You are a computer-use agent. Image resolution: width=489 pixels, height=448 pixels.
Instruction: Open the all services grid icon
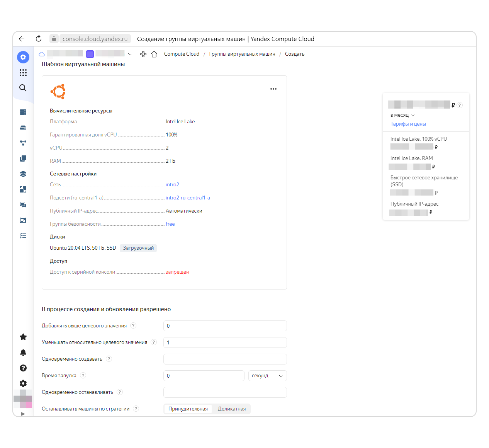(23, 73)
